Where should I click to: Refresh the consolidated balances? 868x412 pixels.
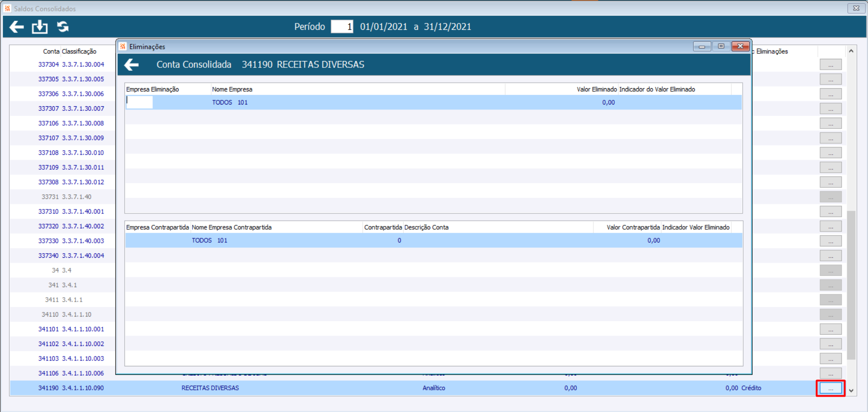[x=63, y=27]
